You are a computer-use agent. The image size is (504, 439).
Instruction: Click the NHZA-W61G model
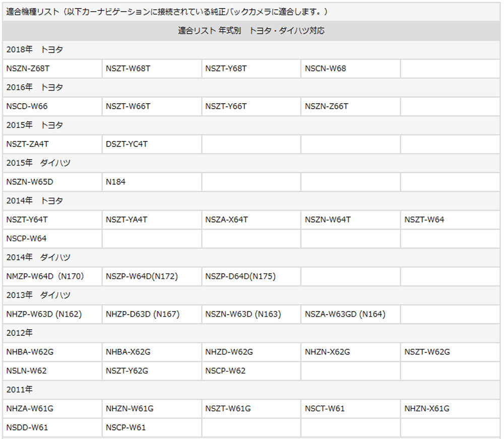click(x=52, y=408)
